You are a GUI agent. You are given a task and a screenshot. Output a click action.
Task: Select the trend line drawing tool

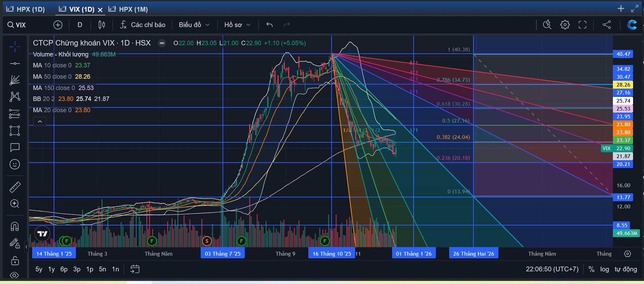pyautogui.click(x=15, y=64)
